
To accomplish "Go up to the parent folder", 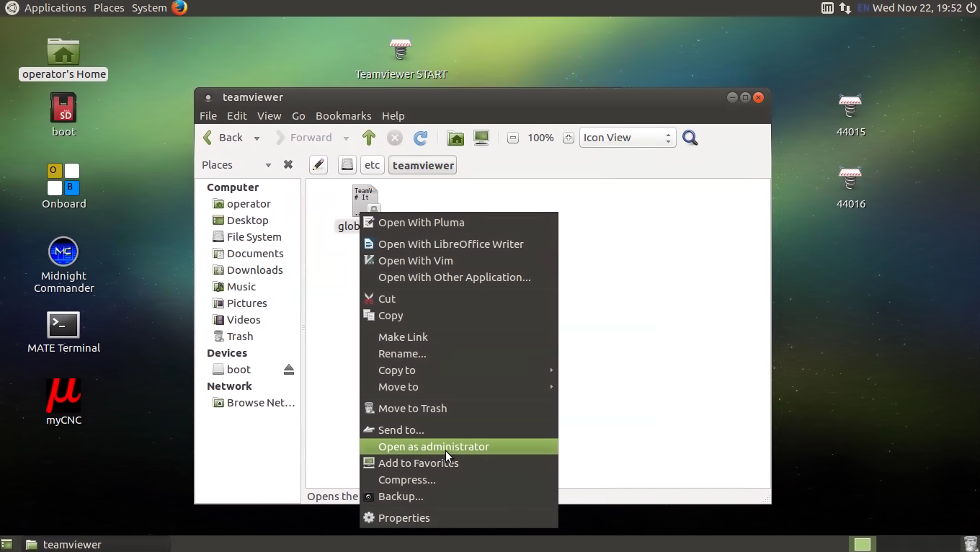I will coord(369,138).
